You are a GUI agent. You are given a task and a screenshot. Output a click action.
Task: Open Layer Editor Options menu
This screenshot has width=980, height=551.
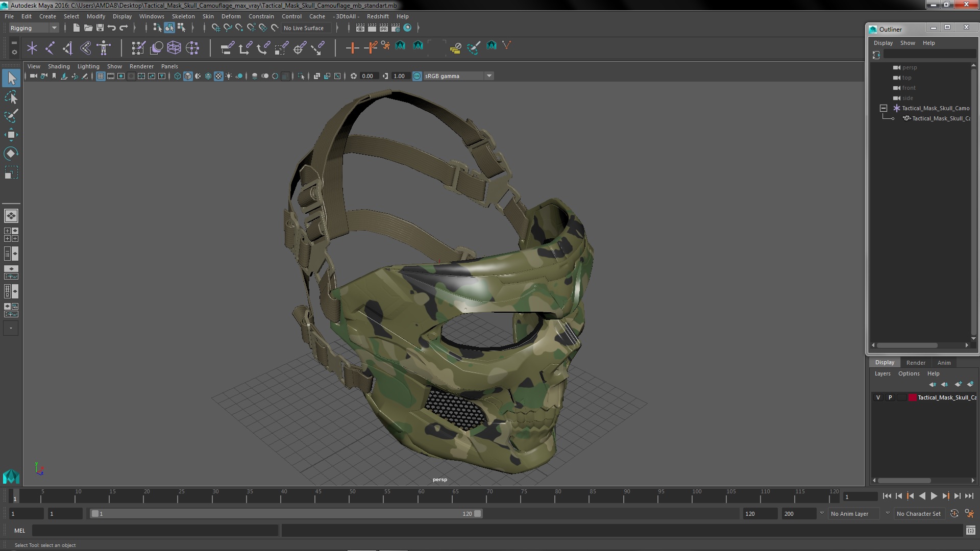(909, 373)
